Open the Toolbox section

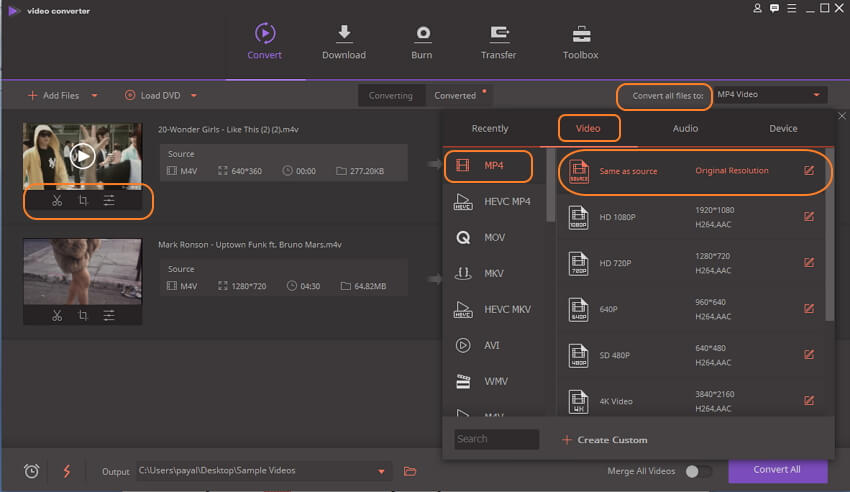tap(580, 42)
